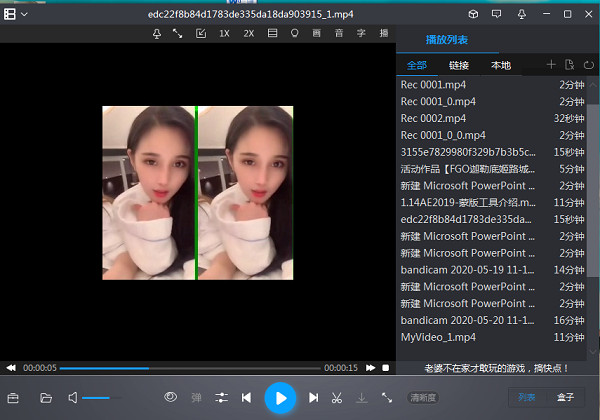Toggle the playlist panel layout icon
The image size is (600, 420).
point(272,33)
